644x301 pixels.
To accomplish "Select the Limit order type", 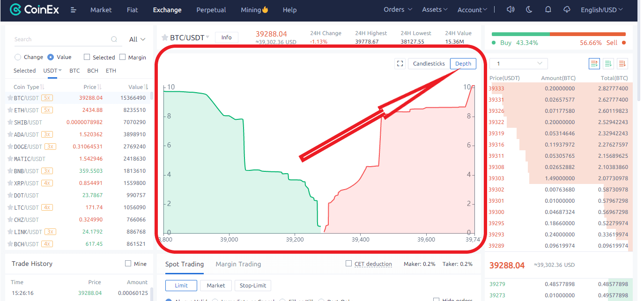I will click(x=181, y=285).
